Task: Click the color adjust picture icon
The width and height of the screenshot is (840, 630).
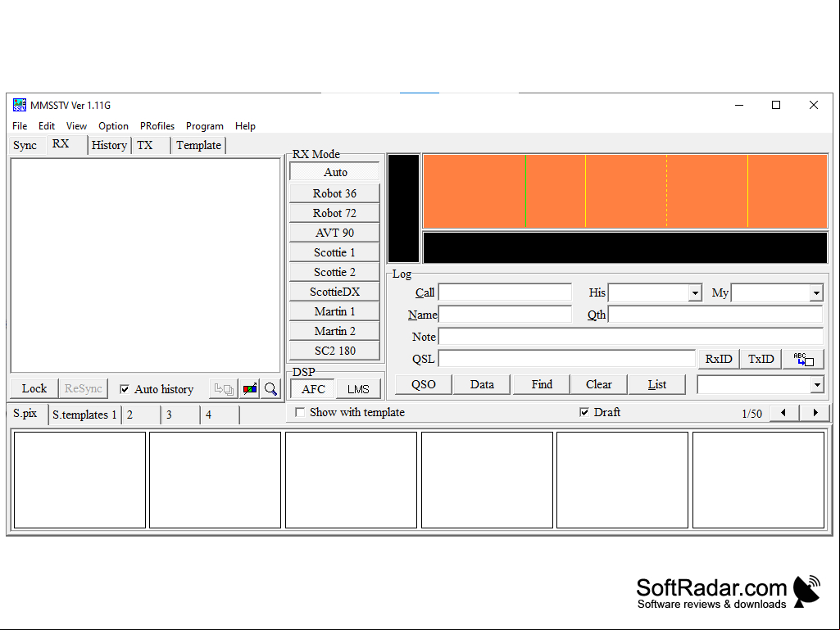Action: [250, 389]
